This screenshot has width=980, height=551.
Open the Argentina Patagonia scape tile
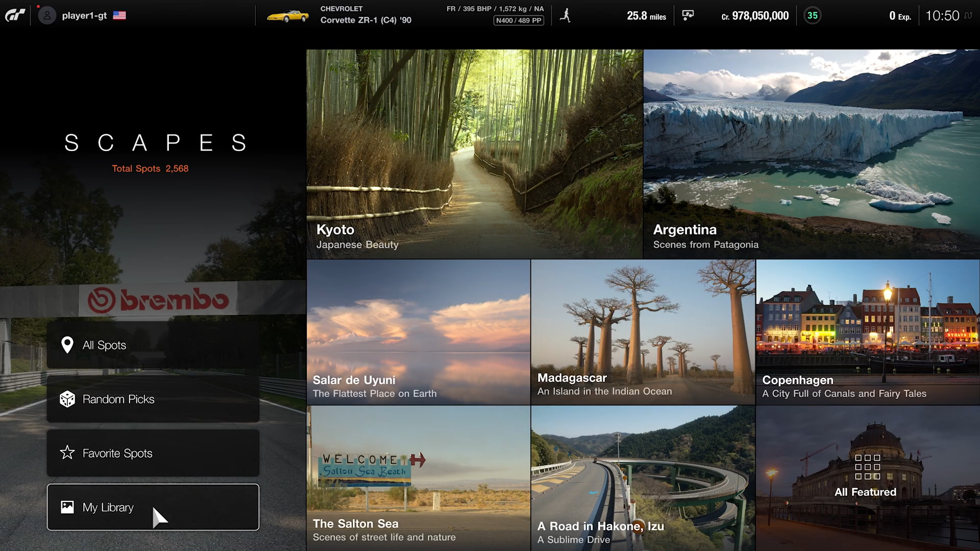pyautogui.click(x=812, y=154)
